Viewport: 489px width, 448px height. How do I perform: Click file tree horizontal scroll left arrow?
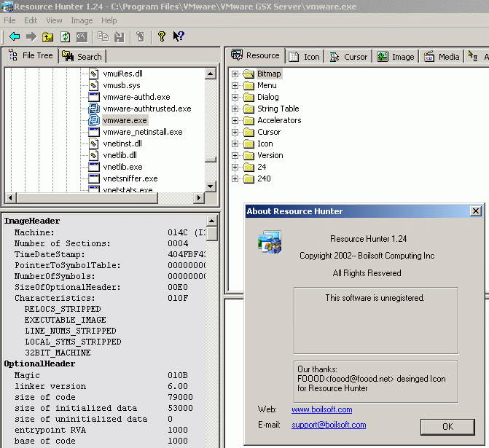pos(11,197)
